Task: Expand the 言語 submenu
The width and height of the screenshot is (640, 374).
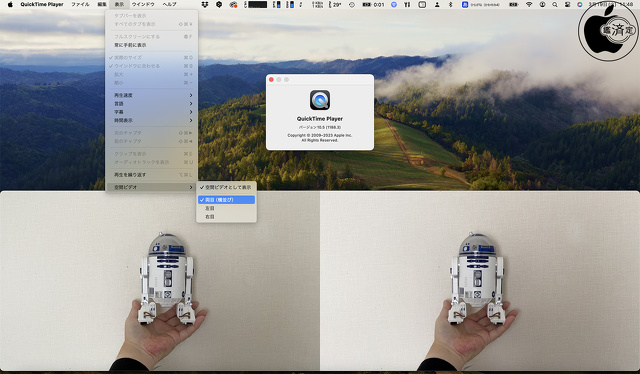Action: pos(151,104)
